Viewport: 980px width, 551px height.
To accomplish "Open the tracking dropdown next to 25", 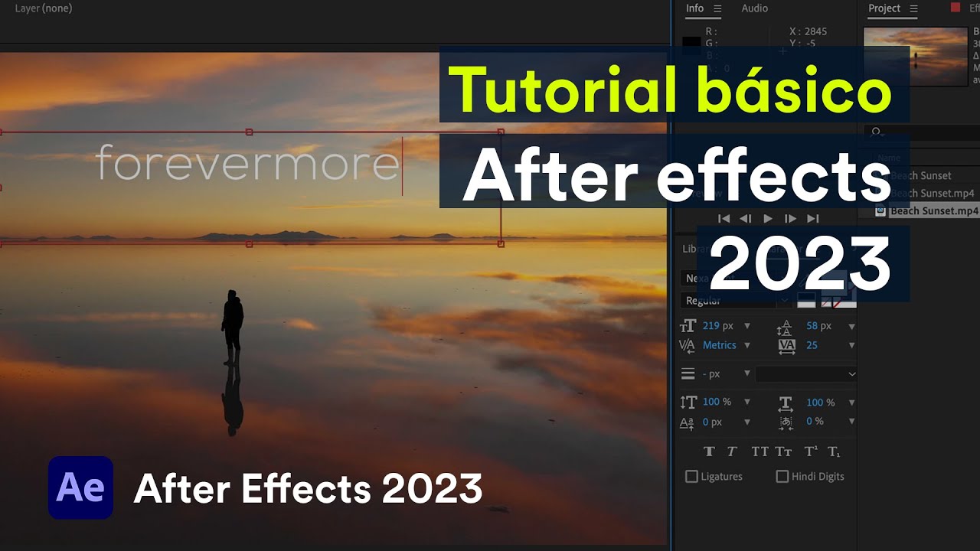I will [x=851, y=346].
